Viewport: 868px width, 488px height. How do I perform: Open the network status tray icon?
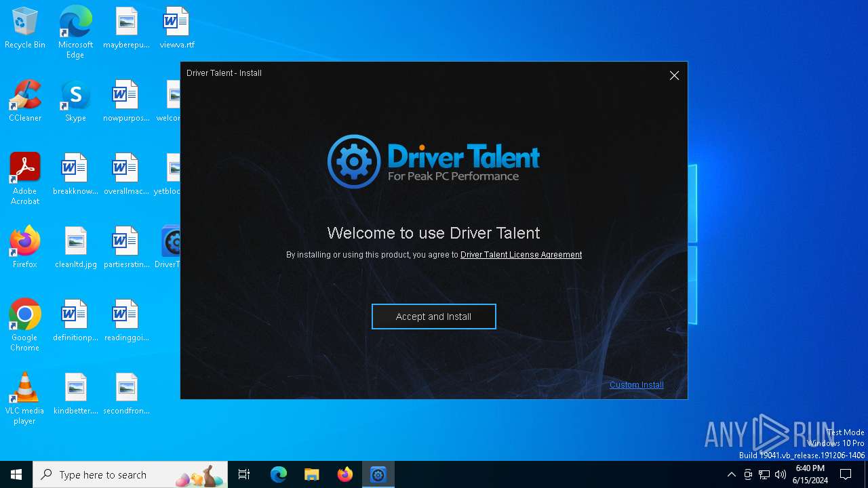point(764,474)
